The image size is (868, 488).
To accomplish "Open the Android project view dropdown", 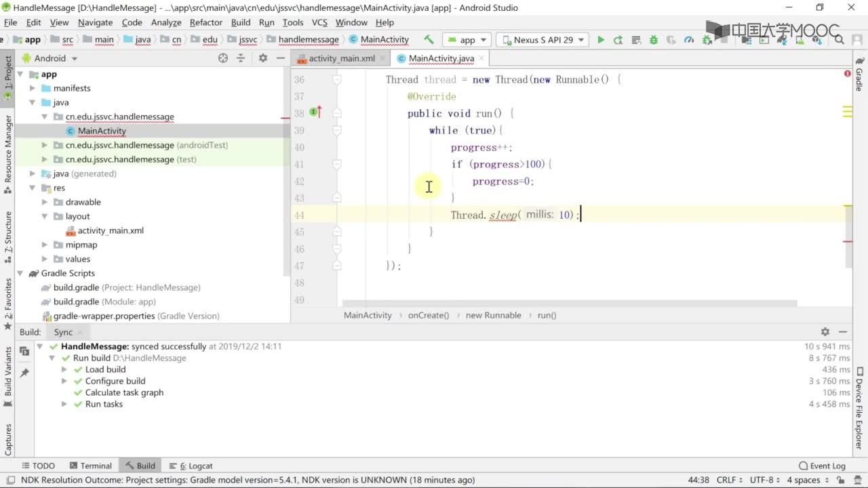I will coord(51,58).
